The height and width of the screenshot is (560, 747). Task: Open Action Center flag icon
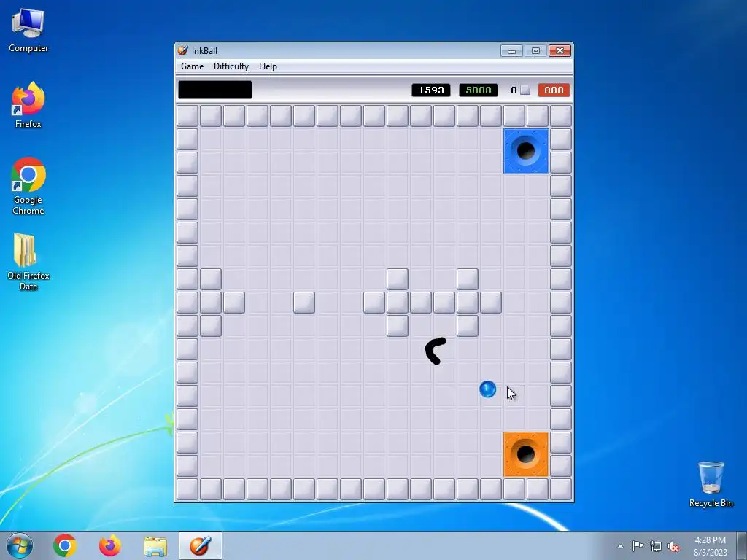click(638, 545)
